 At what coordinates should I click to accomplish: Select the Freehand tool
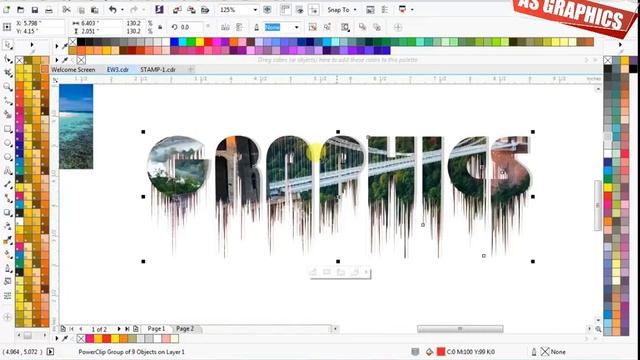7,101
